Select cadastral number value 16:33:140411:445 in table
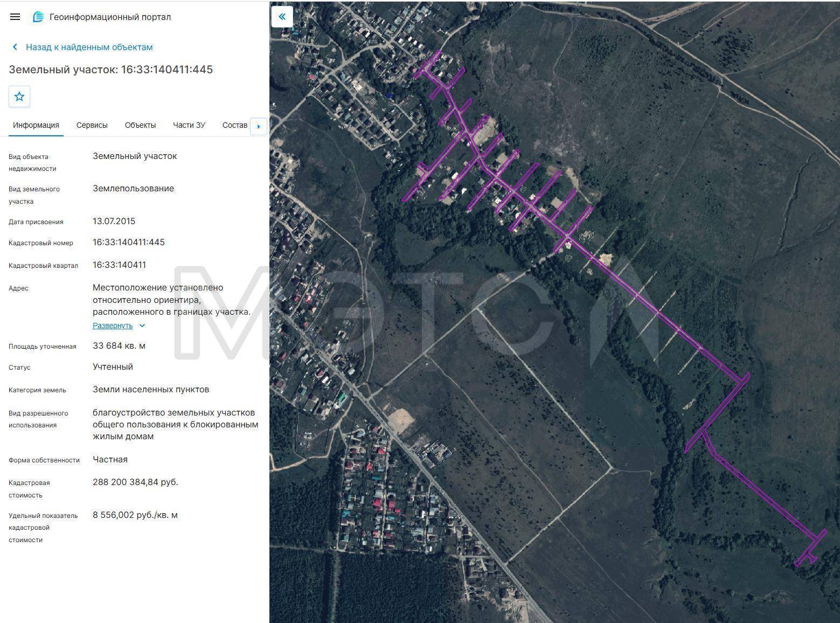840x623 pixels. tap(129, 243)
